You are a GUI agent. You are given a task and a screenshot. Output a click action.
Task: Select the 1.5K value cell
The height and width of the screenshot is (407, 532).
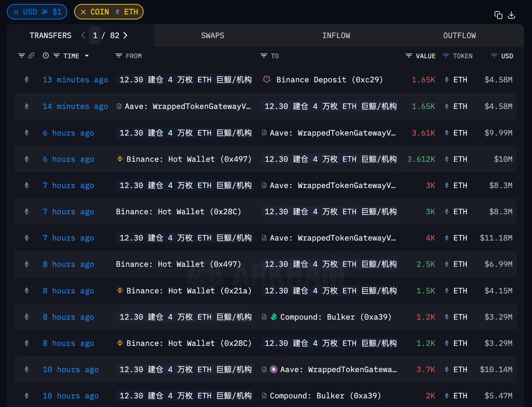point(426,291)
